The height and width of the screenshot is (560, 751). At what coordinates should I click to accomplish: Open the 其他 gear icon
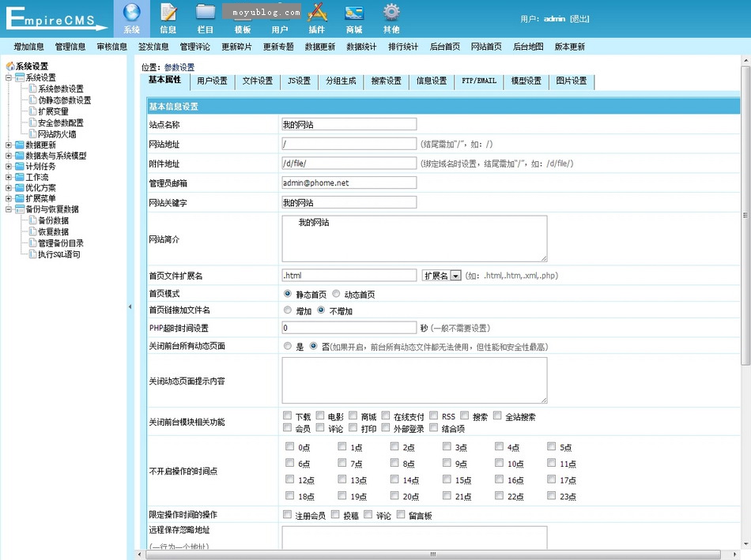[x=391, y=13]
